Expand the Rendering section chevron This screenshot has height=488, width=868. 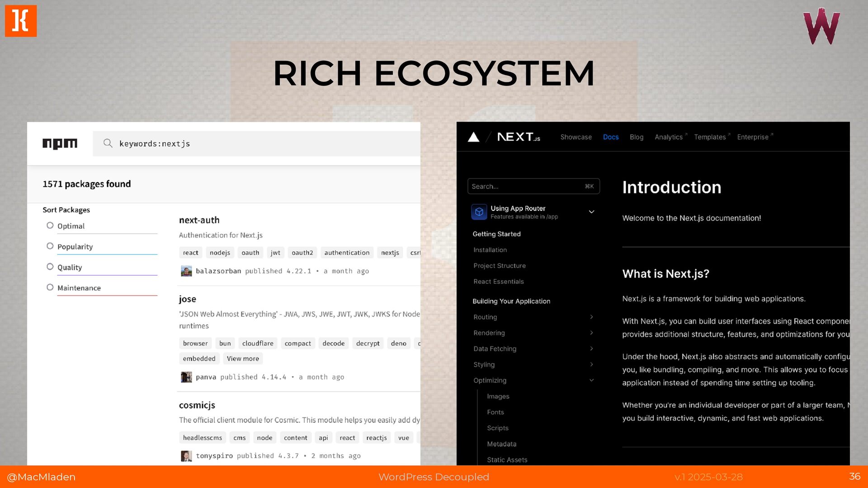point(591,333)
